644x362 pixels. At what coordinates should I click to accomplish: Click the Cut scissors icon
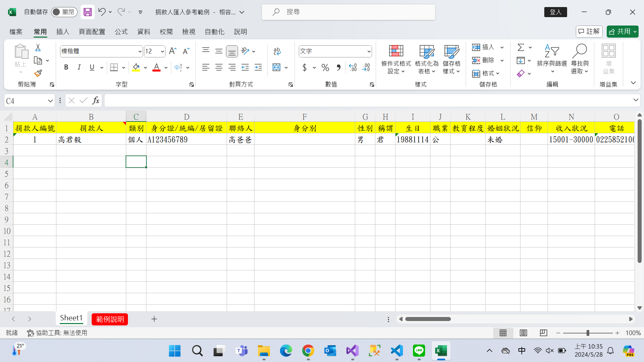38,48
